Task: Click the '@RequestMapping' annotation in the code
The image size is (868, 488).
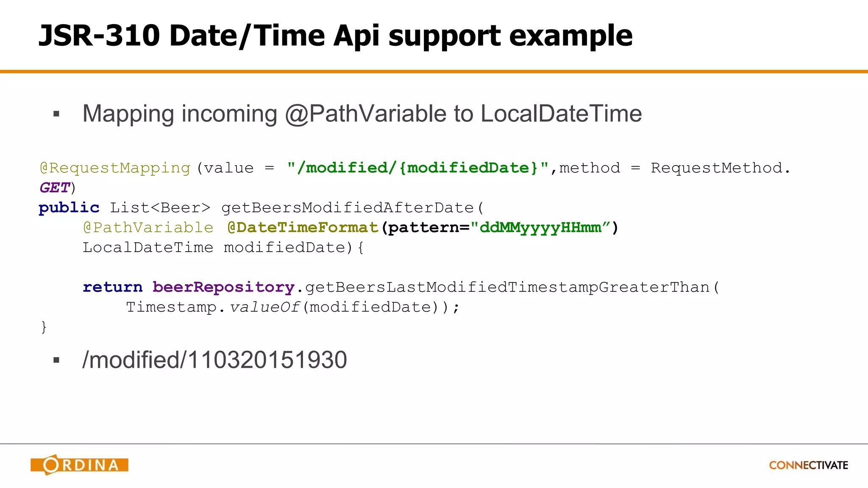Action: click(x=115, y=168)
